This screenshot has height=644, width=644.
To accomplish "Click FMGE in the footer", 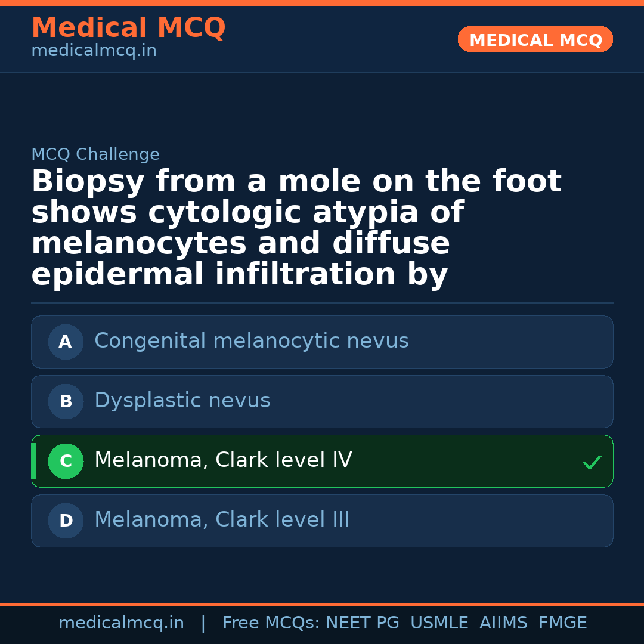I will point(562,623).
